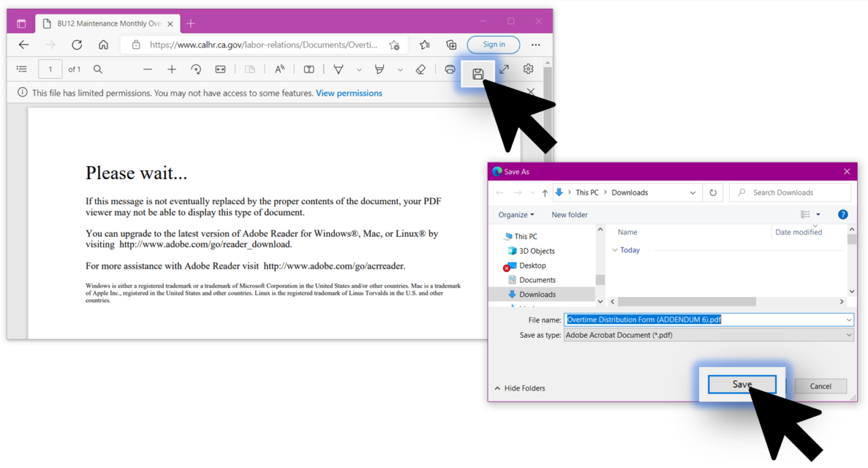Open the table of contents panel
868x468 pixels.
tap(22, 69)
